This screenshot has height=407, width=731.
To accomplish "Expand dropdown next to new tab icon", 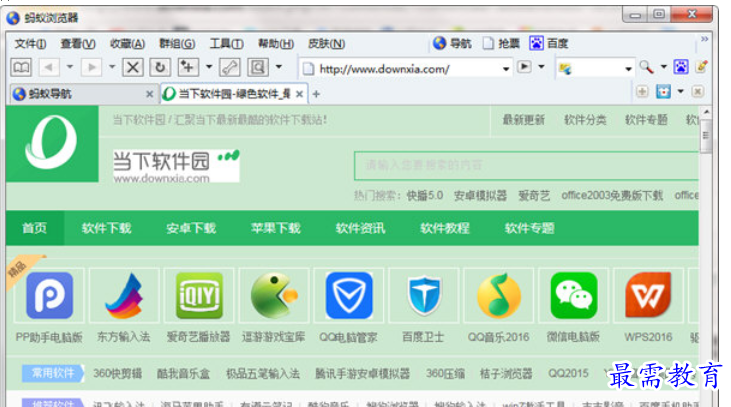I will [x=209, y=67].
